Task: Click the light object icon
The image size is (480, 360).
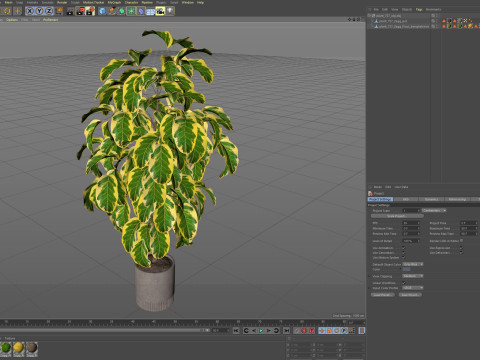Action: point(170,11)
